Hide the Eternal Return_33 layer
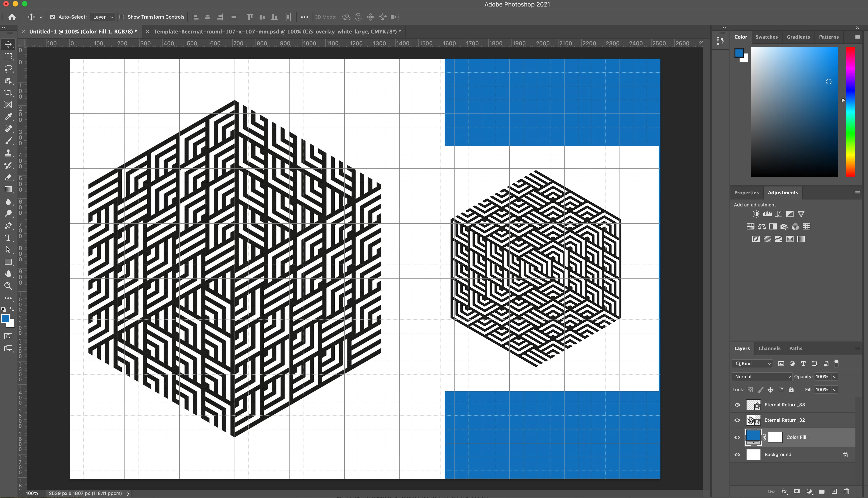The width and height of the screenshot is (868, 498). pyautogui.click(x=737, y=405)
